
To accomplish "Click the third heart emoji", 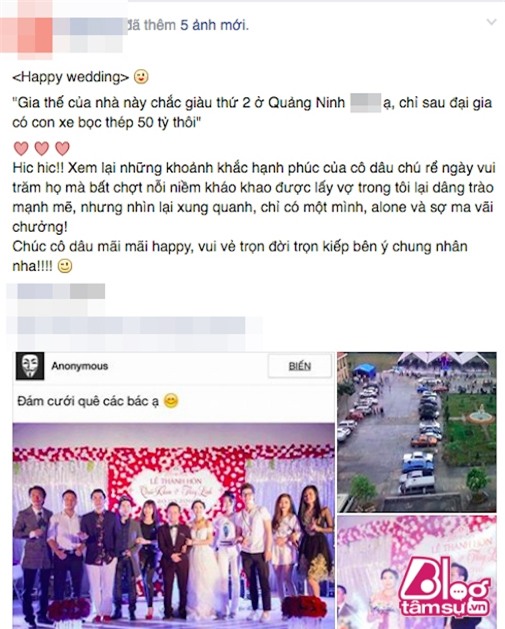I will tap(62, 148).
